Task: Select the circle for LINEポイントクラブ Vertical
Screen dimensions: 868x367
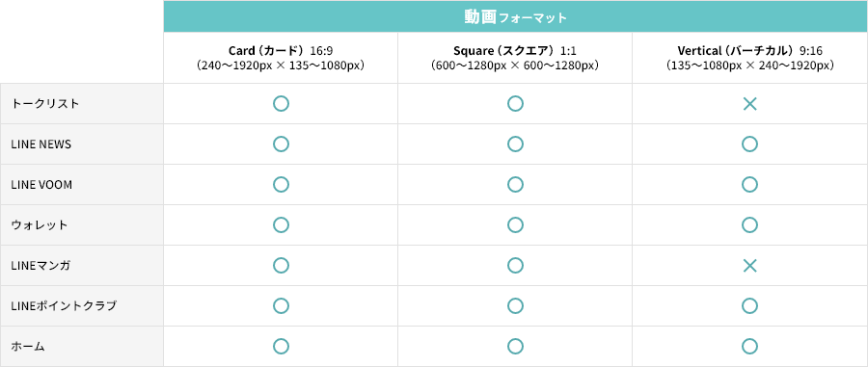Action: coord(749,306)
